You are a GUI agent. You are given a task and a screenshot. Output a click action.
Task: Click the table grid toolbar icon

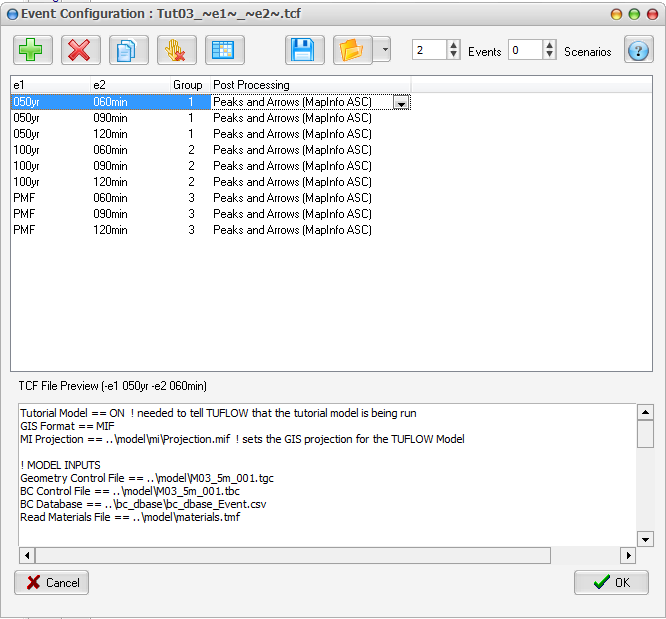225,50
